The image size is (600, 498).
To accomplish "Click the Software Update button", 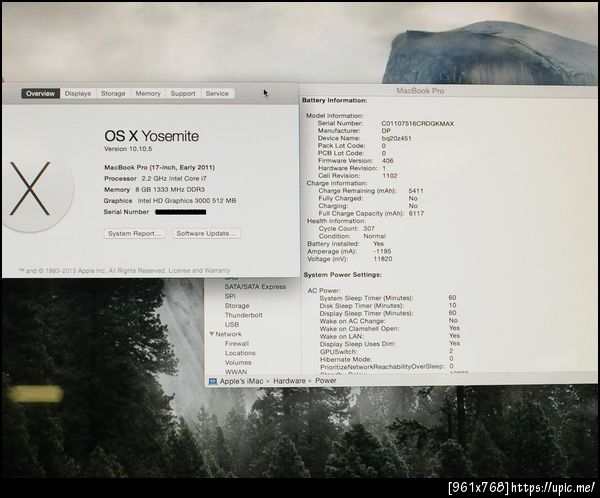I will 206,233.
